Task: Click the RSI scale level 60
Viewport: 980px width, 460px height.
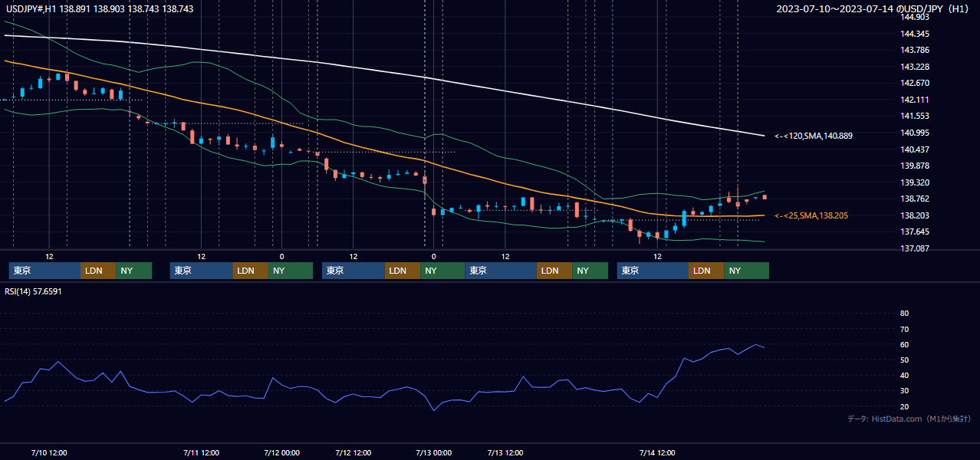Action: point(904,344)
